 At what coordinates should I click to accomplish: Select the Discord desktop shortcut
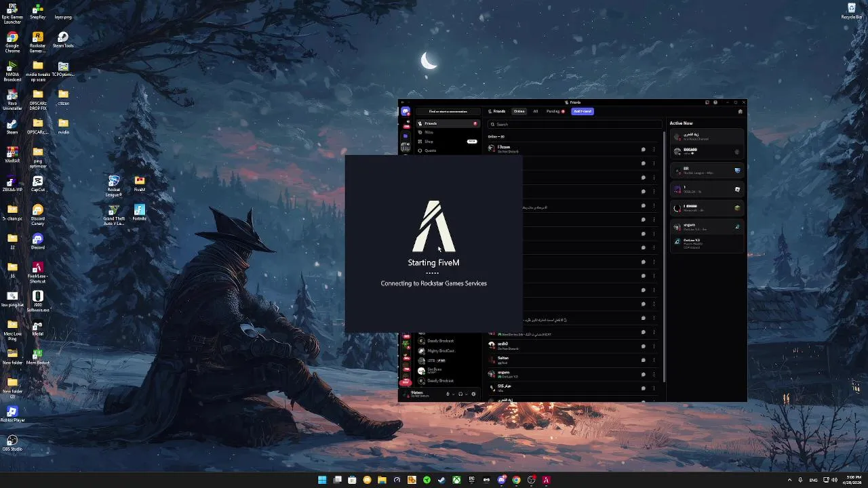click(x=38, y=241)
